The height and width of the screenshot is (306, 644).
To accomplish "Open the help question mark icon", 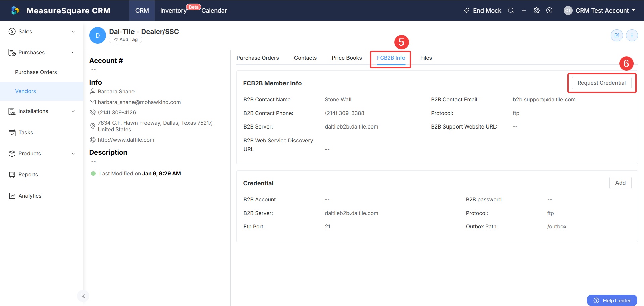I will pyautogui.click(x=549, y=10).
